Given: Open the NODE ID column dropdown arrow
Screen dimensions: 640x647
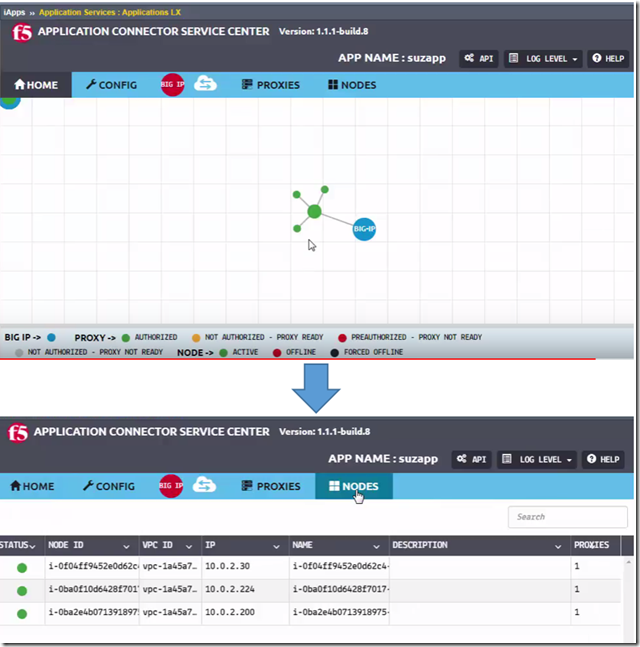Looking at the screenshot, I should (x=126, y=546).
